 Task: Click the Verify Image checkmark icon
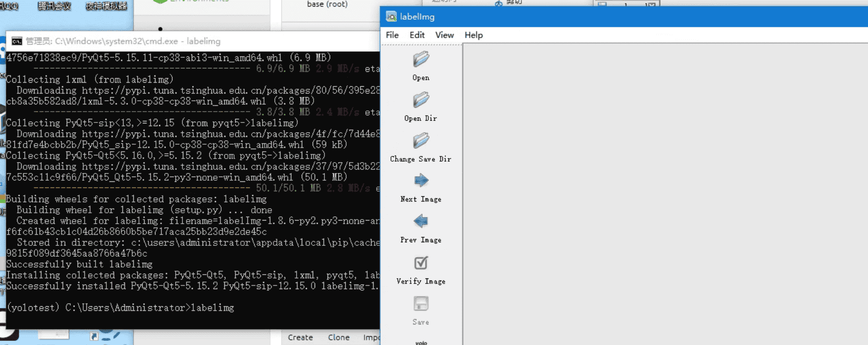[x=421, y=263]
